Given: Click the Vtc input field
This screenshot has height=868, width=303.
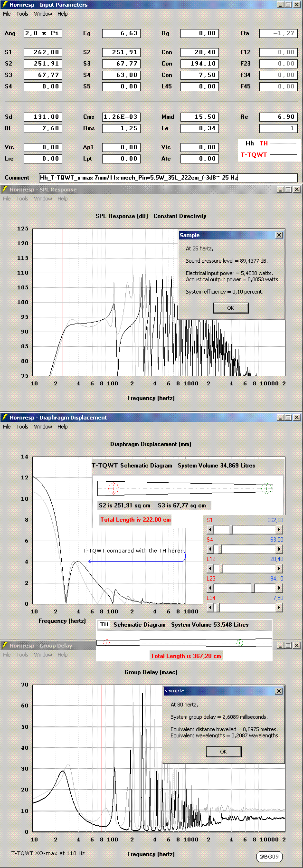Looking at the screenshot, I should click(x=199, y=147).
